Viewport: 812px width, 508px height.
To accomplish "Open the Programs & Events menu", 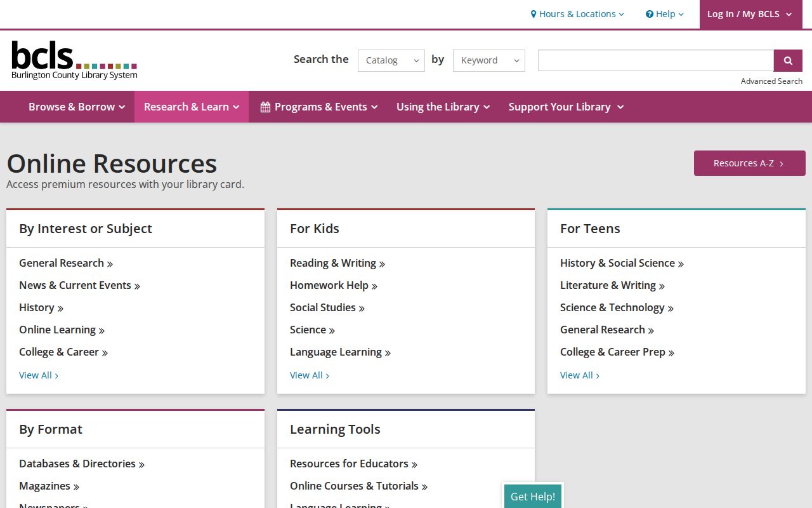I will [x=319, y=107].
